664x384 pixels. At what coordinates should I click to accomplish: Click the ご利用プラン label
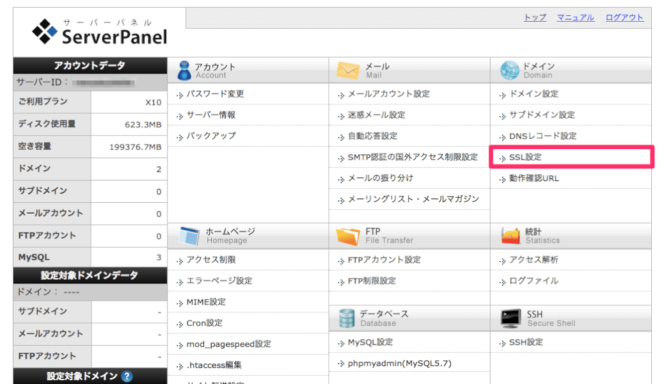click(43, 102)
